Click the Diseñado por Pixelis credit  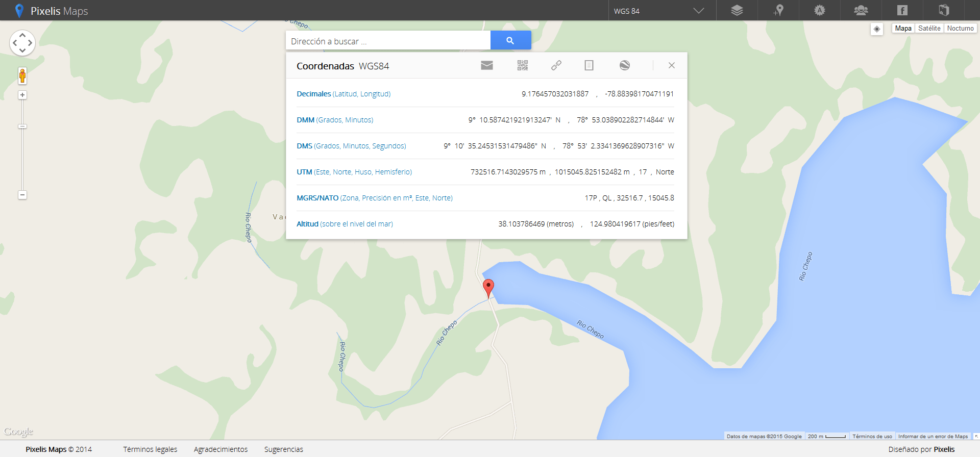(x=921, y=449)
